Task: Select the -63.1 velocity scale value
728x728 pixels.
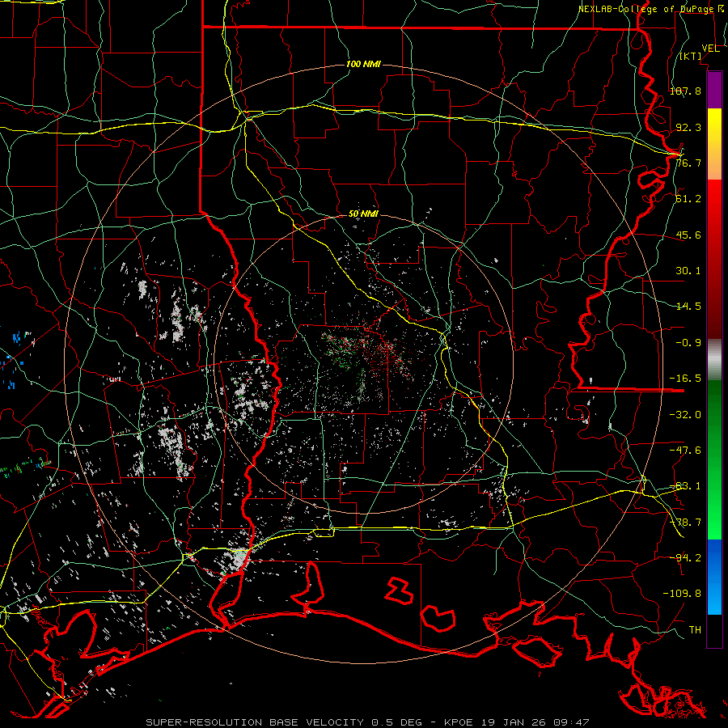Action: (685, 486)
